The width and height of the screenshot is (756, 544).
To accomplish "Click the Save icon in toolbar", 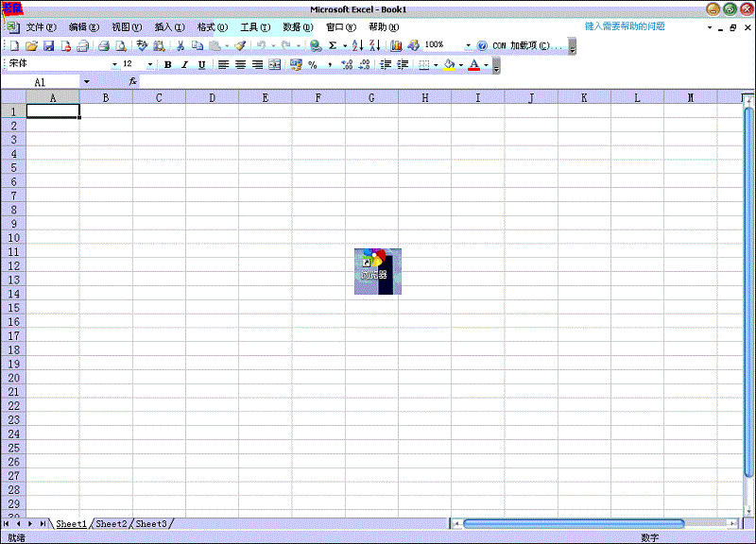I will pyautogui.click(x=48, y=45).
